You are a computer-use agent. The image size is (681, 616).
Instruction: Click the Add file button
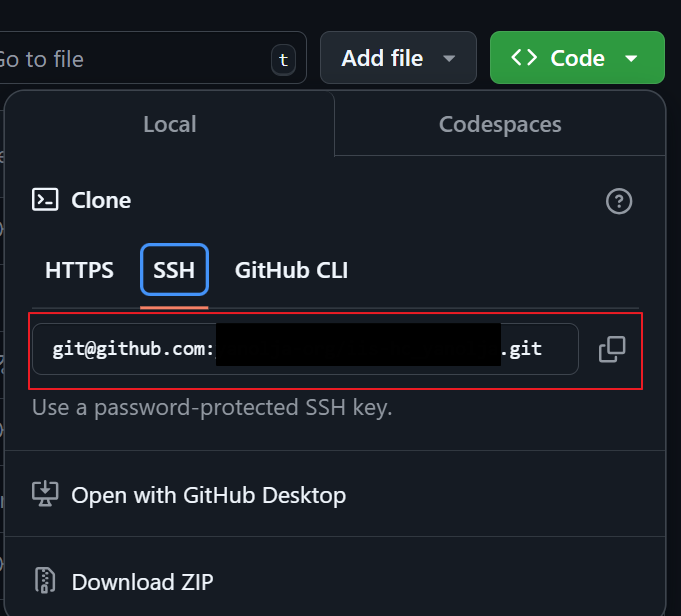click(398, 57)
